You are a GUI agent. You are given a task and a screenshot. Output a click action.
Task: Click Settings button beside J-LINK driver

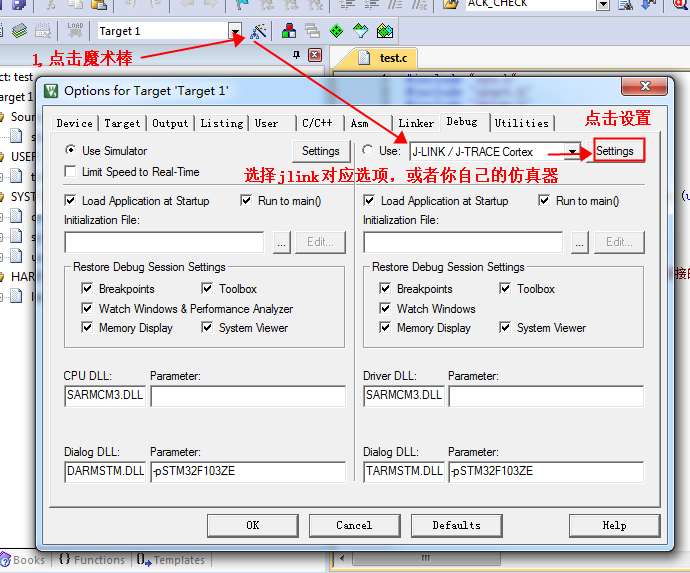coord(616,151)
